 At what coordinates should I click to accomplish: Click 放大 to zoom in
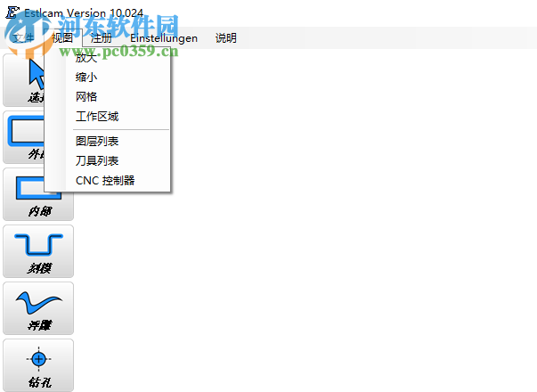(108, 58)
